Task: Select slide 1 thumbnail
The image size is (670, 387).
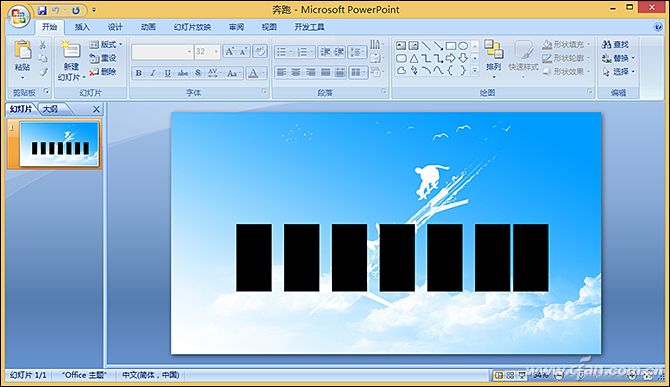Action: coord(59,144)
